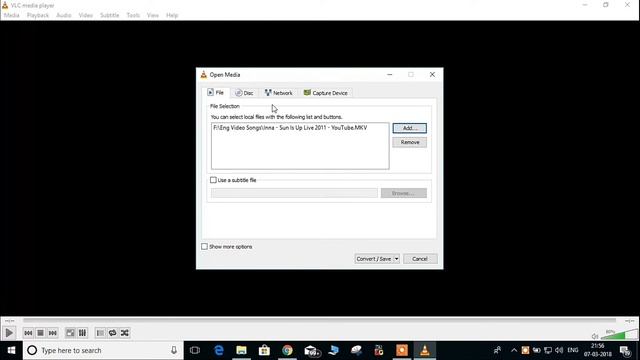Open Microsoft Edge from taskbar

tap(219, 350)
